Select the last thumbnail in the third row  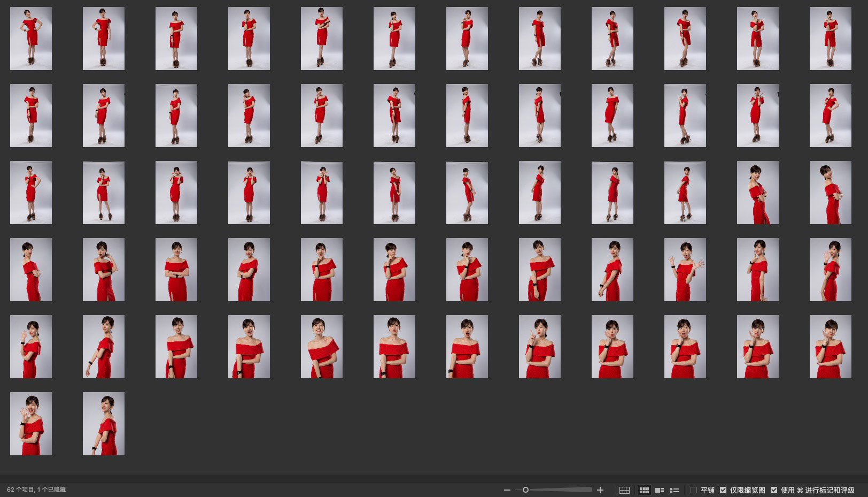[x=830, y=193]
